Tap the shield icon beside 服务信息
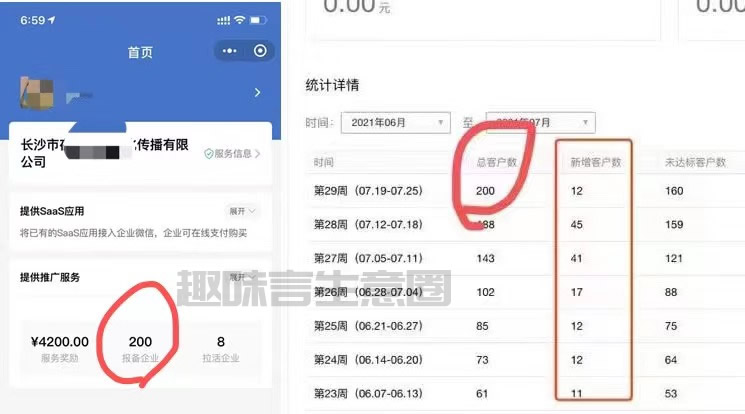 (208, 154)
